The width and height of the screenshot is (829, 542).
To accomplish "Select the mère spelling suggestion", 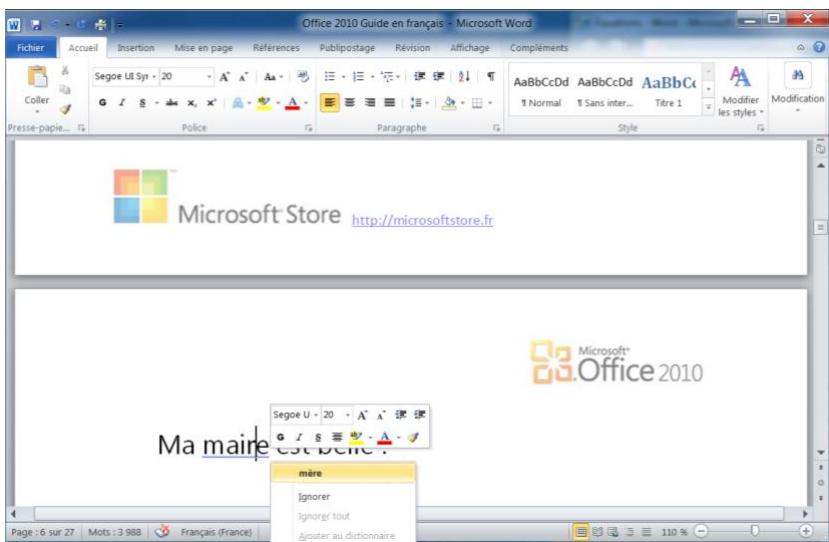I will 343,473.
